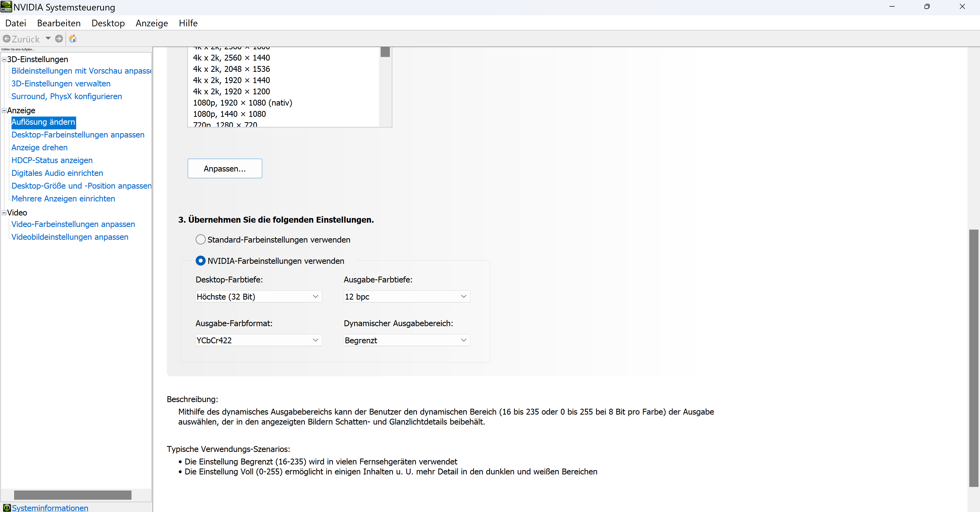Select NVIDIA-Farbeinstellungen verwenden radio button
Viewport: 980px width, 512px height.
pos(201,261)
